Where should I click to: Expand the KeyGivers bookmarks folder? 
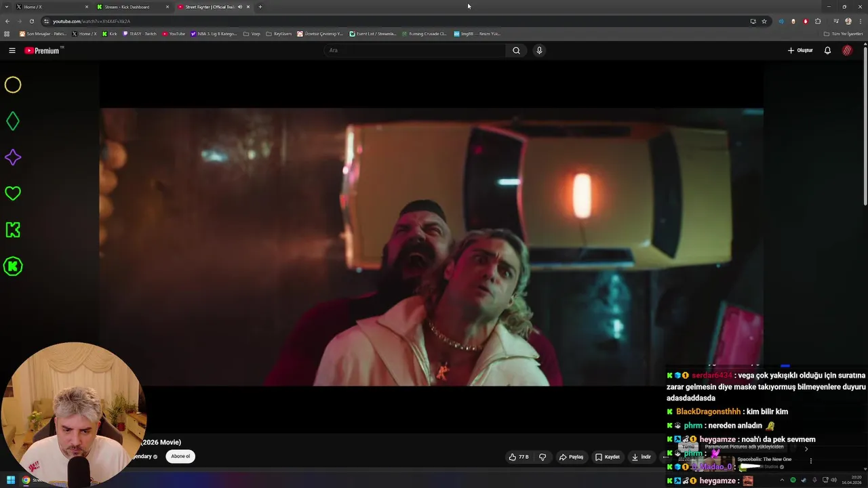(279, 33)
